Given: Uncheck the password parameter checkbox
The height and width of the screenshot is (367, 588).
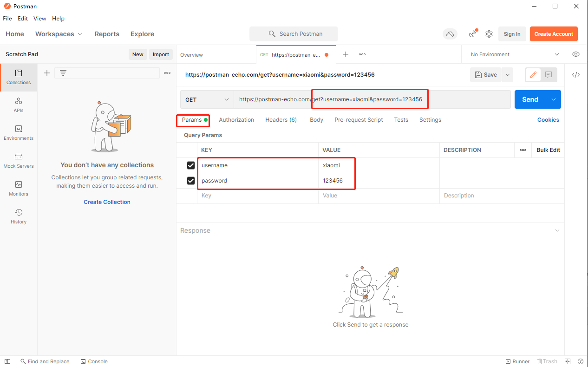Looking at the screenshot, I should click(x=190, y=181).
